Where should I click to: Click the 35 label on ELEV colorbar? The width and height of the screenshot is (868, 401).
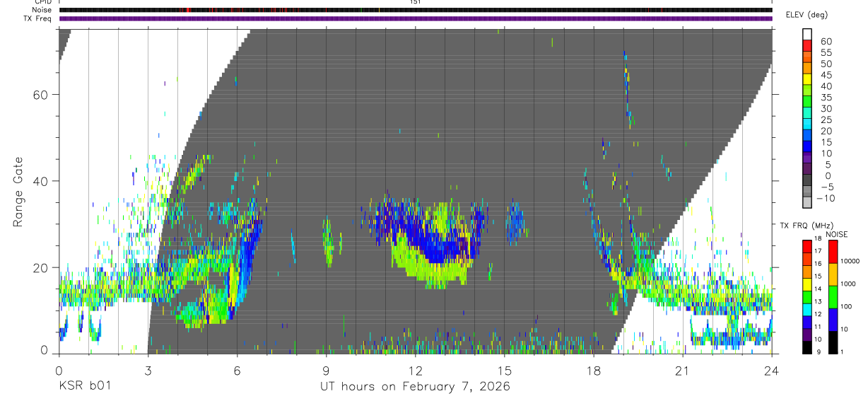point(826,98)
